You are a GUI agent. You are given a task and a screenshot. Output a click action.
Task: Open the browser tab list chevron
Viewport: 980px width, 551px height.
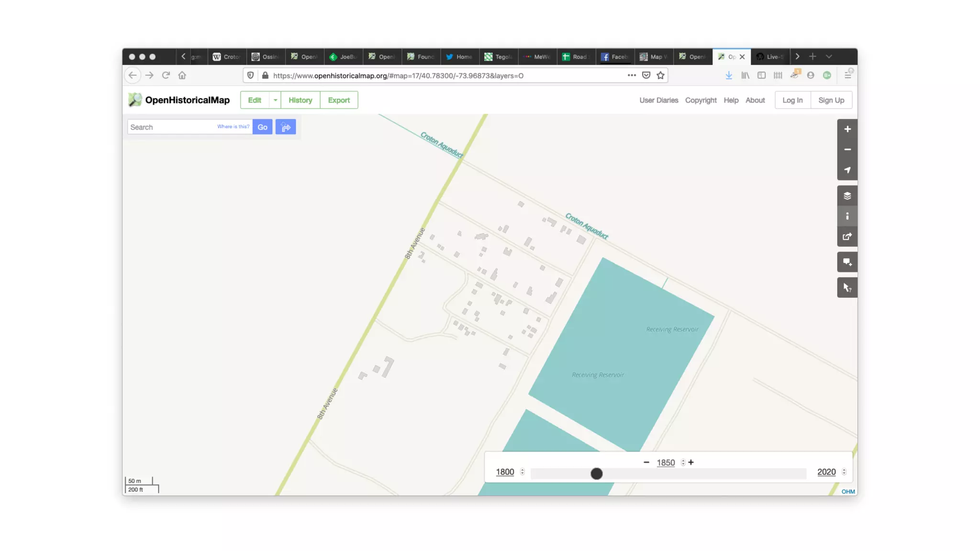click(x=829, y=56)
